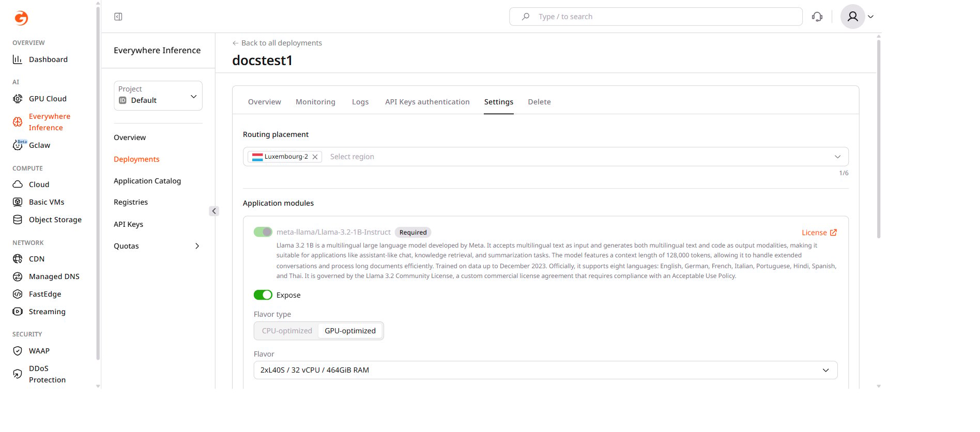Open the Delete tab
This screenshot has width=980, height=432.
pos(539,102)
